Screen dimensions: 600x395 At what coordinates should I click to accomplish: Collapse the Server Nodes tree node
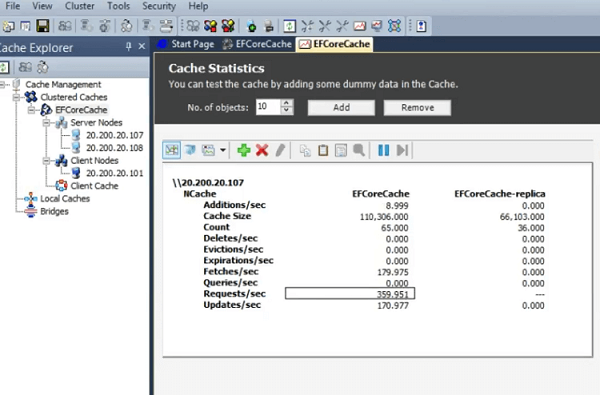point(46,123)
